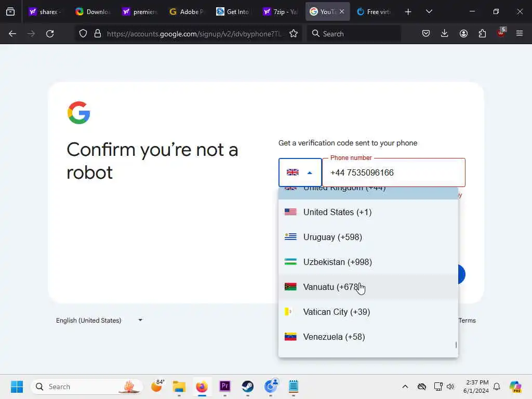Open tracking protection shield icon
The width and height of the screenshot is (532, 399).
pos(83,34)
